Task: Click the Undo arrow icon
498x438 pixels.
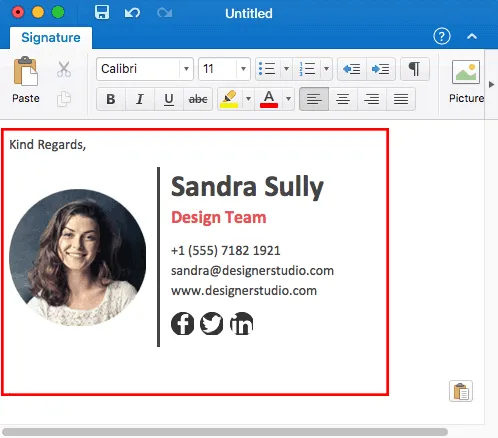Action: tap(132, 13)
